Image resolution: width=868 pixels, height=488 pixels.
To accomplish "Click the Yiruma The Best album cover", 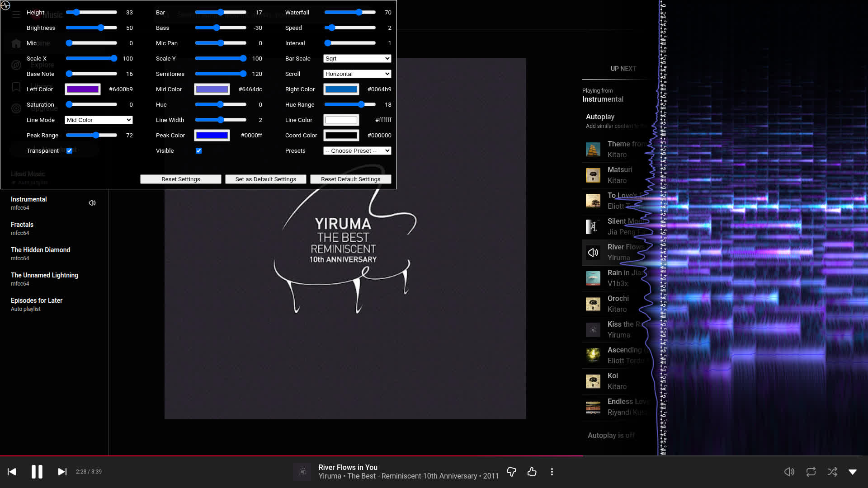I will pos(345,239).
